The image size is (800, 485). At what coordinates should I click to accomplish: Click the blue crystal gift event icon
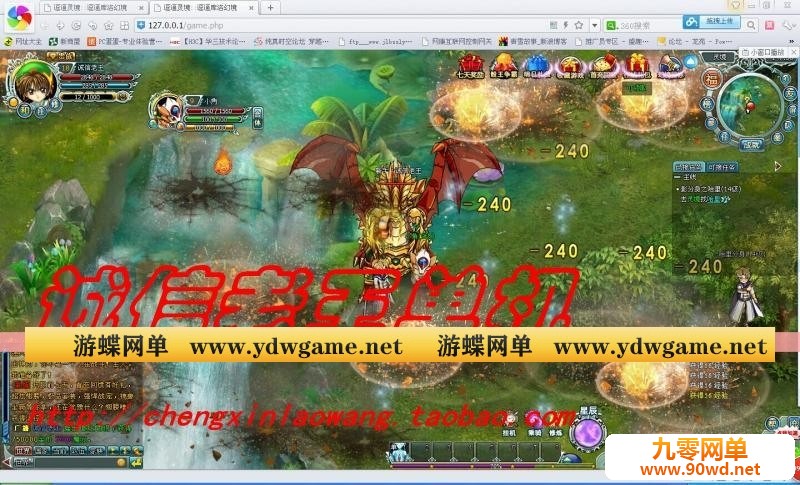(536, 65)
